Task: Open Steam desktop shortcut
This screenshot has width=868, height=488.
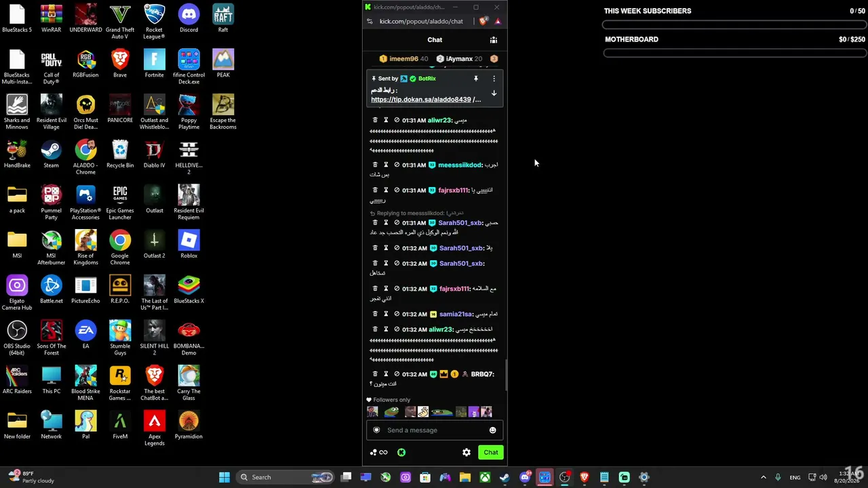Action: coord(51,154)
